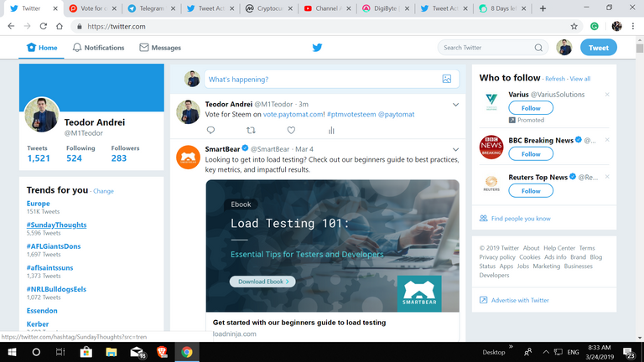Switch to the Telegram browser tab
The width and height of the screenshot is (644, 362).
tap(151, 8)
